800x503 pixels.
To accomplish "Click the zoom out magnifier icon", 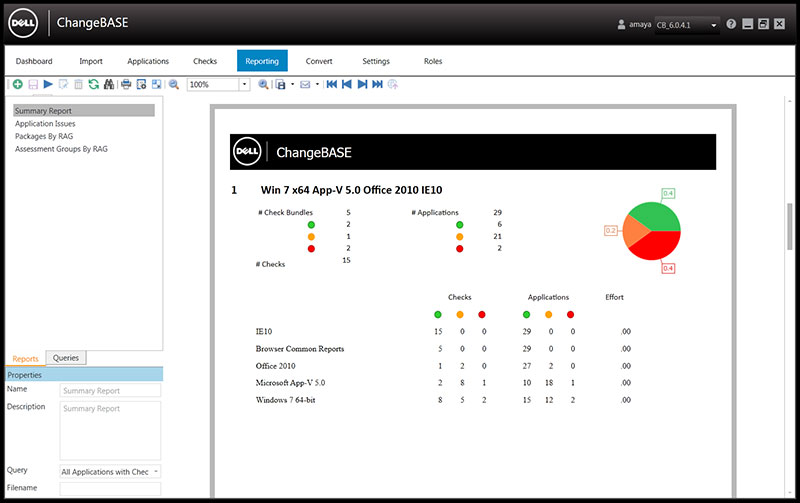I will [x=174, y=84].
